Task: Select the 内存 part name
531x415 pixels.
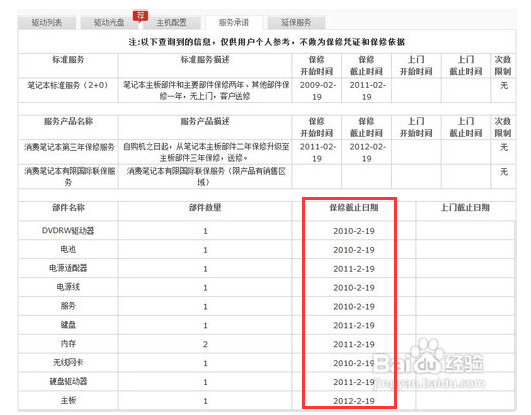Action: coord(68,344)
